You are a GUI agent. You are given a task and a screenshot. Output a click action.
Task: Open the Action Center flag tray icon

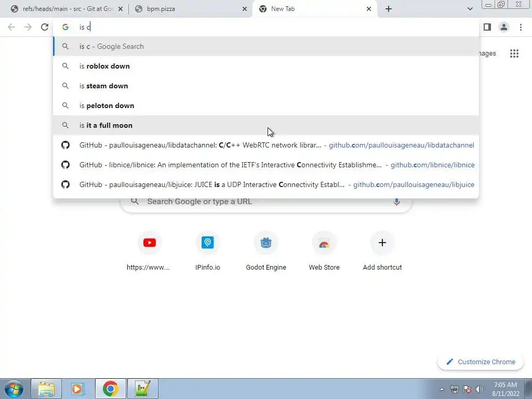(x=467, y=389)
